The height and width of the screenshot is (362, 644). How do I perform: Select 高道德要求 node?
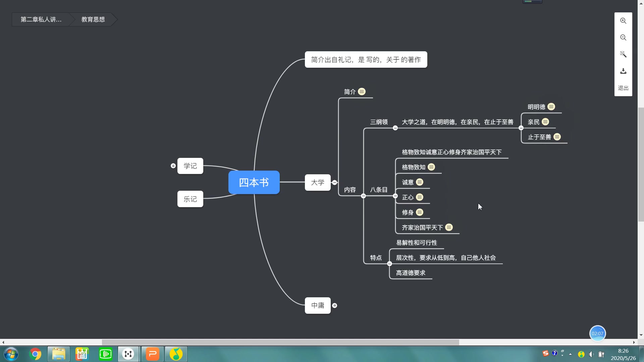tap(411, 273)
